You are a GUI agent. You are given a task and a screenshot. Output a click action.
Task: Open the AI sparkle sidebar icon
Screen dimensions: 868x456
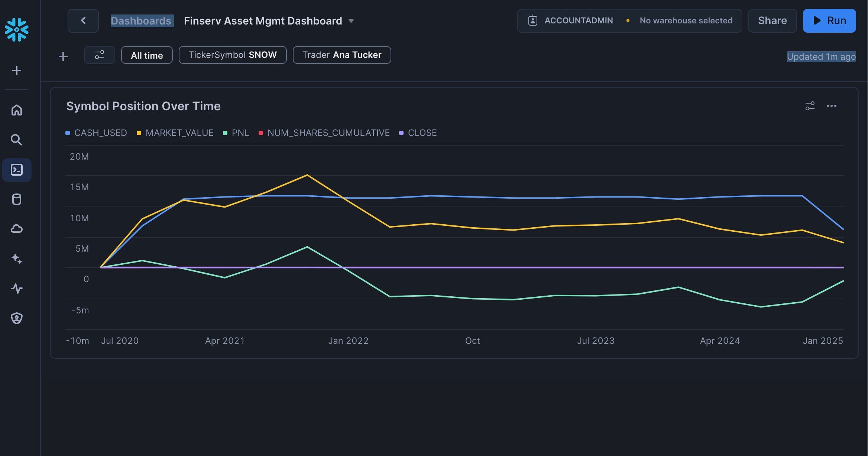[16, 258]
